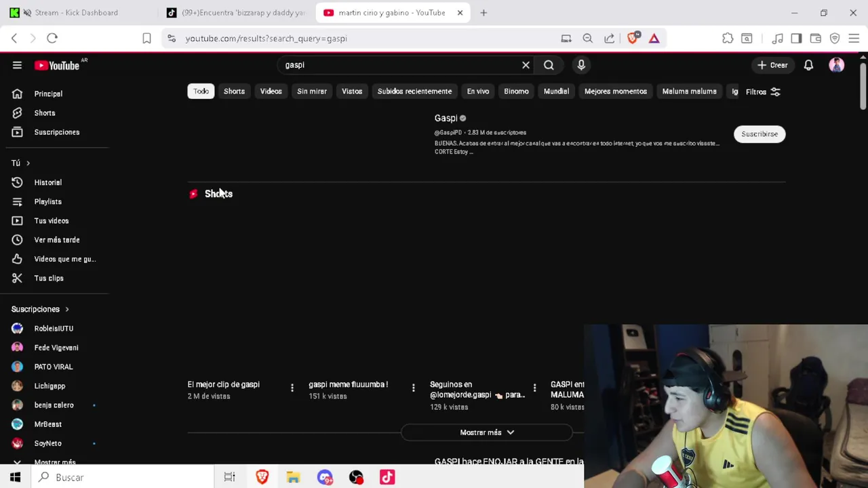868x488 pixels.
Task: Clear the gaspi search text with the X
Action: 526,65
